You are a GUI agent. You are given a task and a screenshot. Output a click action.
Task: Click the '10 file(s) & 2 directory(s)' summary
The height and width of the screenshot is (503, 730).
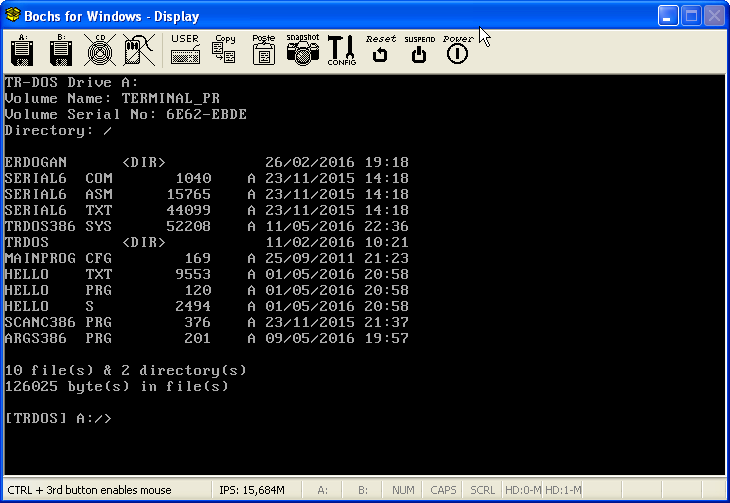pyautogui.click(x=125, y=370)
